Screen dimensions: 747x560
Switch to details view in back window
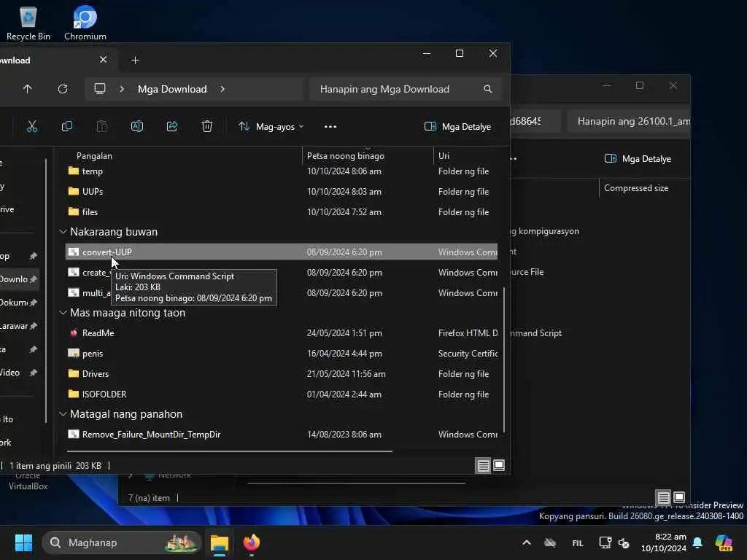pos(664,497)
